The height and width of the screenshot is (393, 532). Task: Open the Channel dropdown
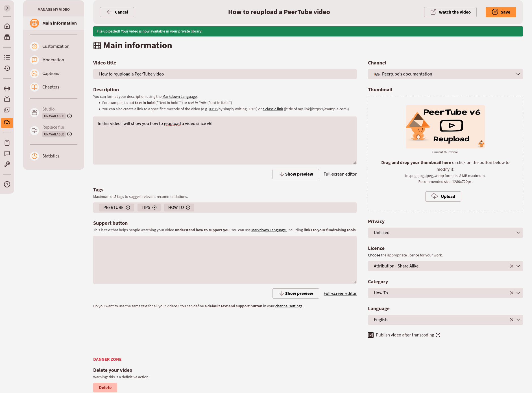pos(445,74)
